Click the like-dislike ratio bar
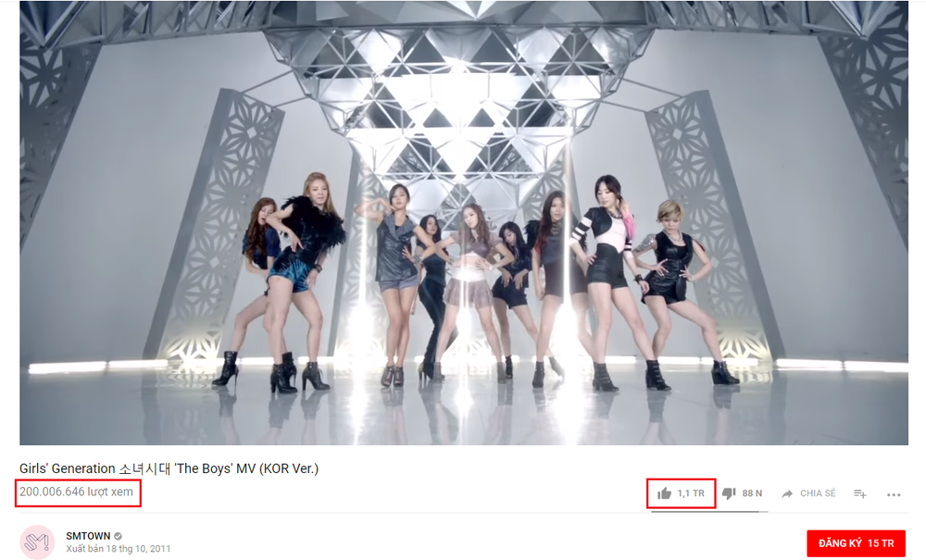926x560 pixels. tap(709, 512)
